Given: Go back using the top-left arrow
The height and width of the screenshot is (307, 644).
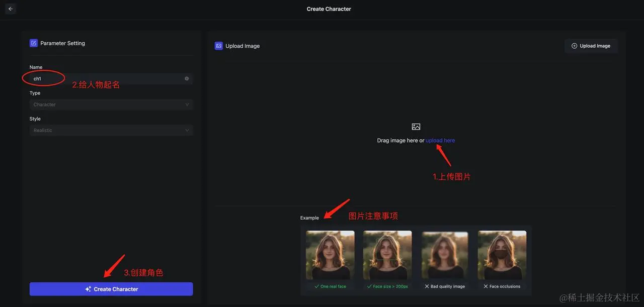Looking at the screenshot, I should click(x=11, y=9).
